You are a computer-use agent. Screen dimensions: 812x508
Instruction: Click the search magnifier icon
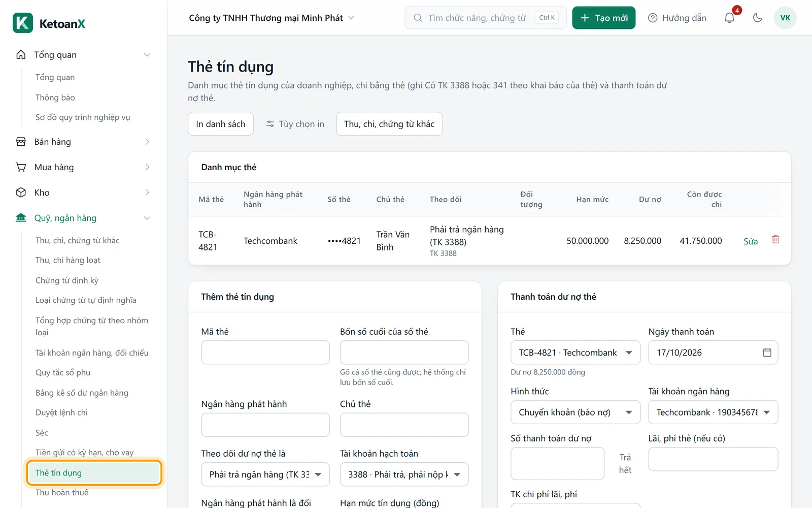coord(418,18)
